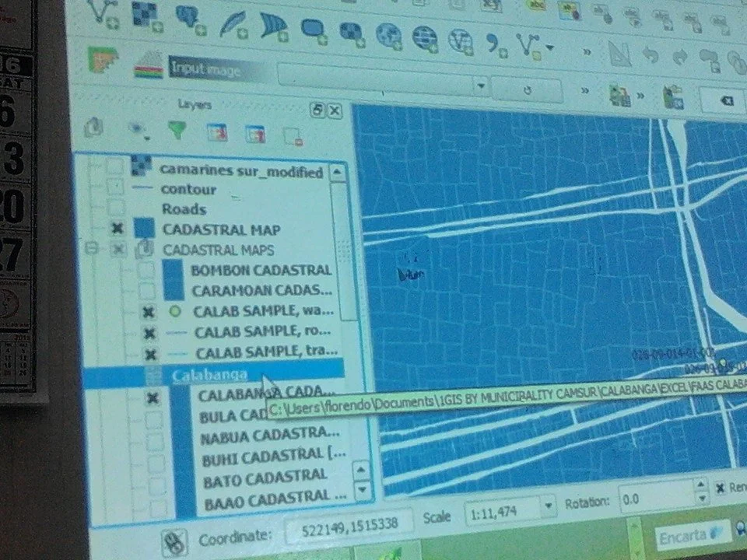Click the Add Oracle Spatial Layer icon

click(x=314, y=30)
